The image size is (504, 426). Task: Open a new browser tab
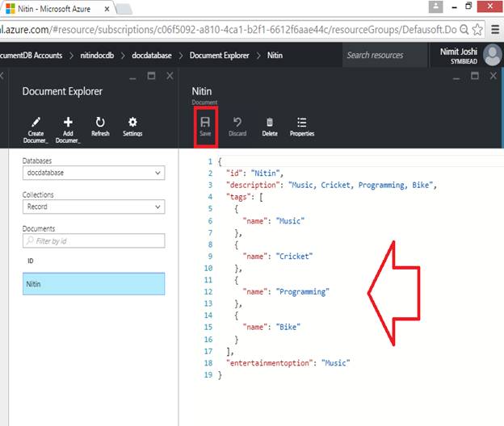pos(124,9)
